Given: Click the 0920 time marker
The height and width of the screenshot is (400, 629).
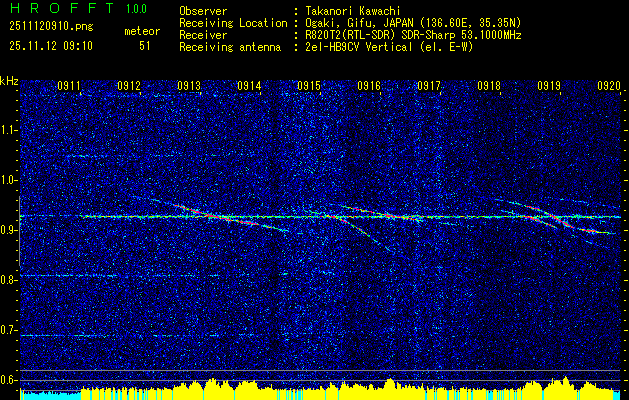Looking at the screenshot, I should pos(609,87).
